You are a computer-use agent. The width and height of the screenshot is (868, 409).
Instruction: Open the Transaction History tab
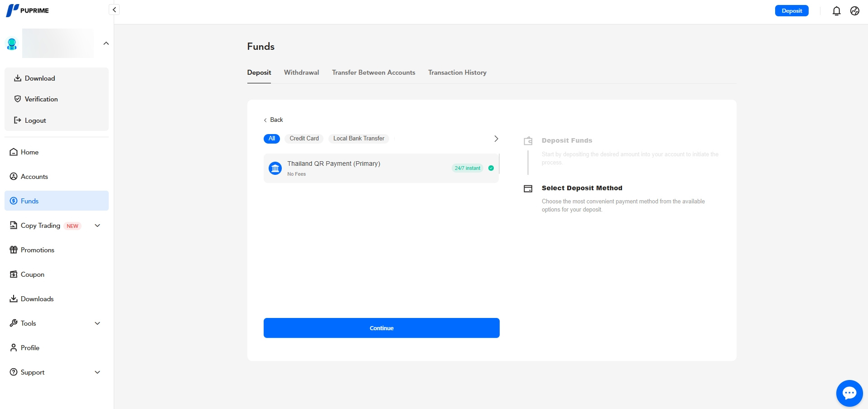[x=457, y=72]
